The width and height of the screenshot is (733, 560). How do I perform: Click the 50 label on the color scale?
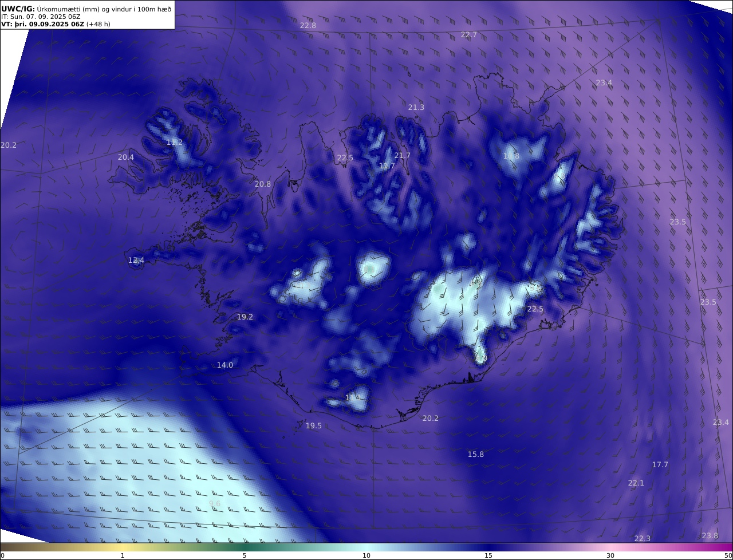[x=728, y=555]
